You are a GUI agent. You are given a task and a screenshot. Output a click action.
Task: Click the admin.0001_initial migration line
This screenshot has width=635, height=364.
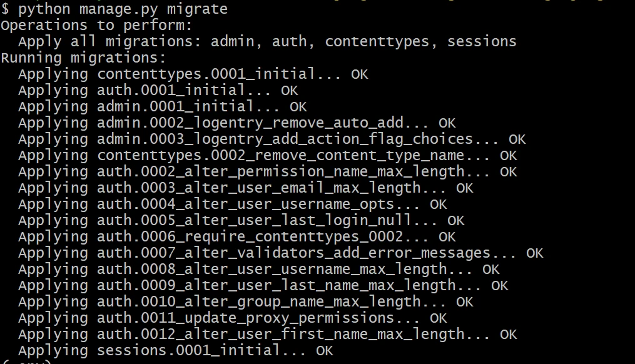[x=162, y=107]
